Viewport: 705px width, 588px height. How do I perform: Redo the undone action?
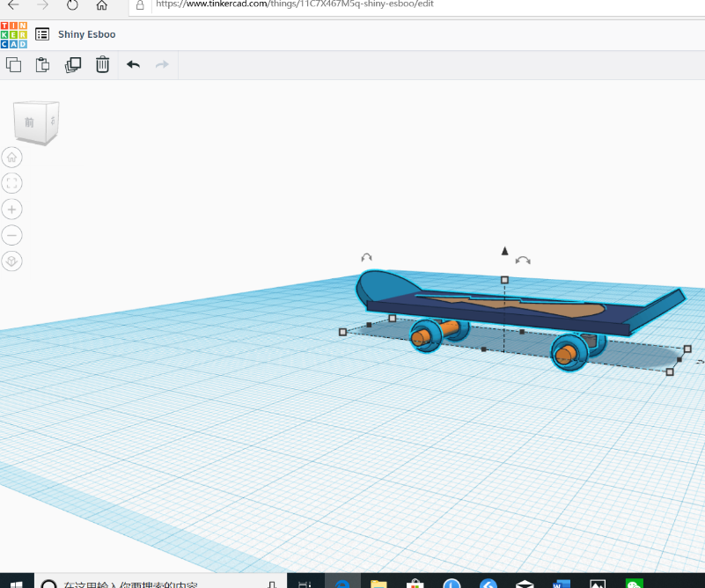[162, 65]
